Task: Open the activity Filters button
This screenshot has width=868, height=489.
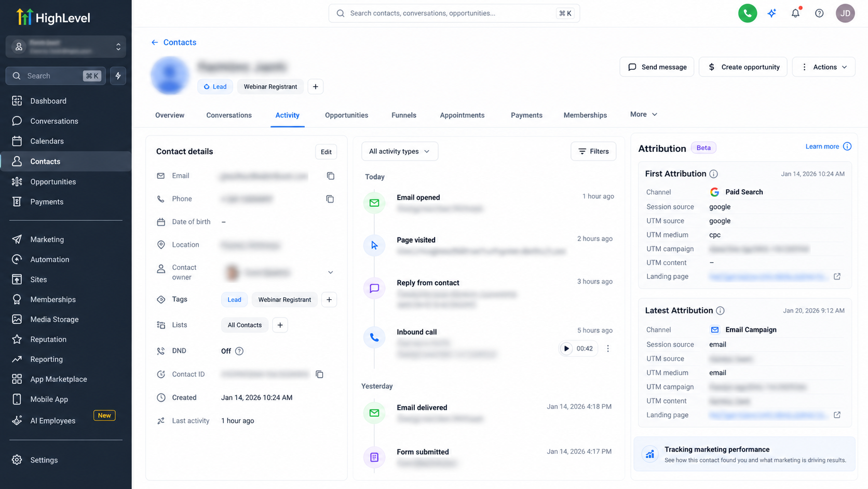Action: point(593,151)
